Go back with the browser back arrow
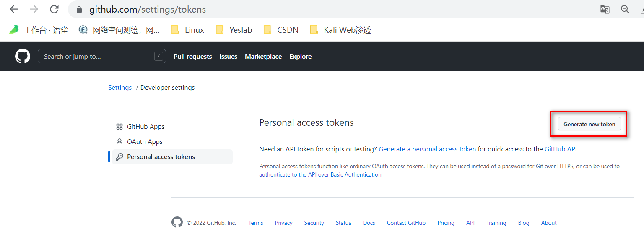Screen dimensions: 644x242 (x=14, y=9)
